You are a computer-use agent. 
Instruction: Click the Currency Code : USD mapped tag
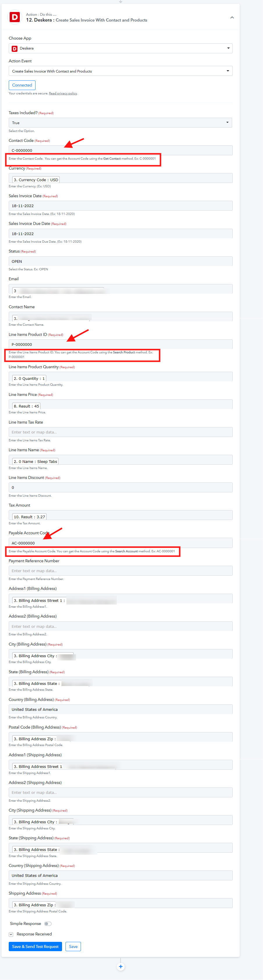tap(36, 180)
